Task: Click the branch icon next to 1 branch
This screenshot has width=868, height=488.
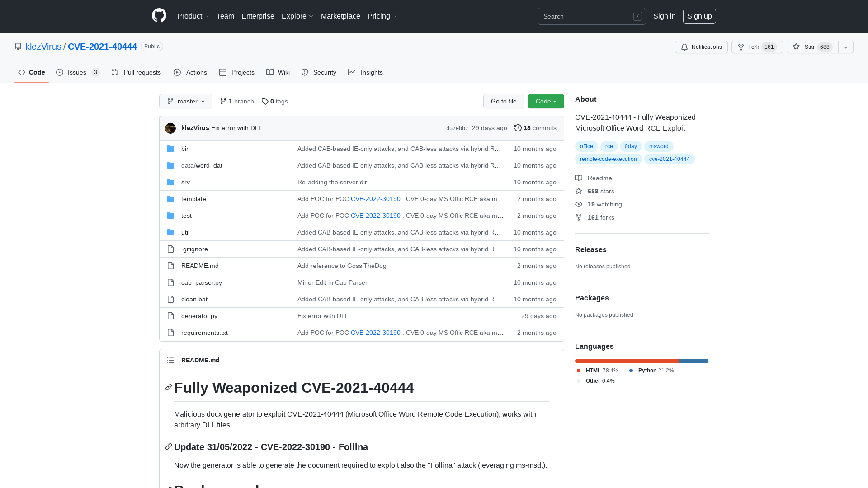Action: click(223, 101)
